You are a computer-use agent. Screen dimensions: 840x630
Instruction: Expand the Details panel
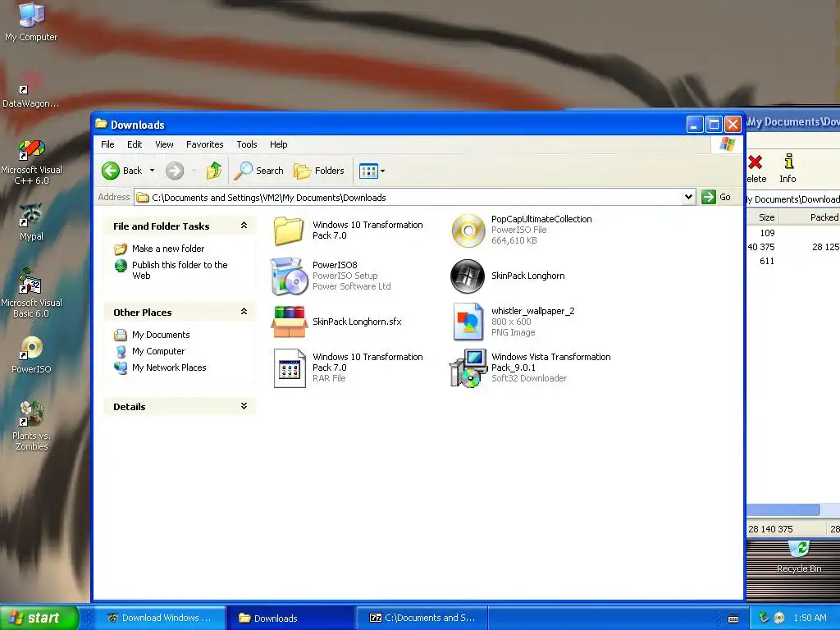[x=244, y=406]
